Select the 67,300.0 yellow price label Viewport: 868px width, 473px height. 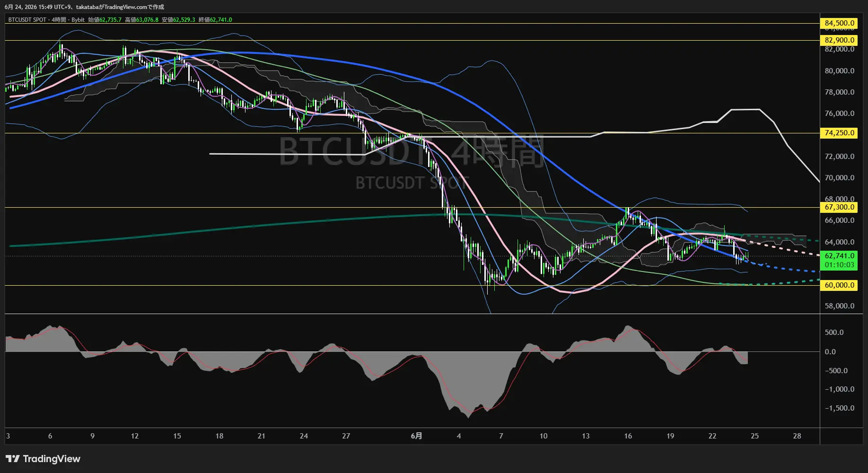[839, 207]
